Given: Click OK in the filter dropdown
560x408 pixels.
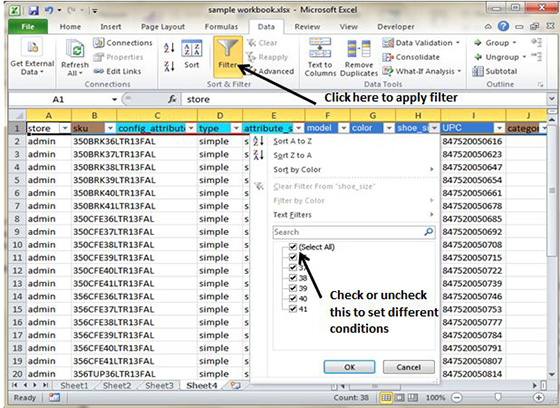Looking at the screenshot, I should click(x=349, y=367).
